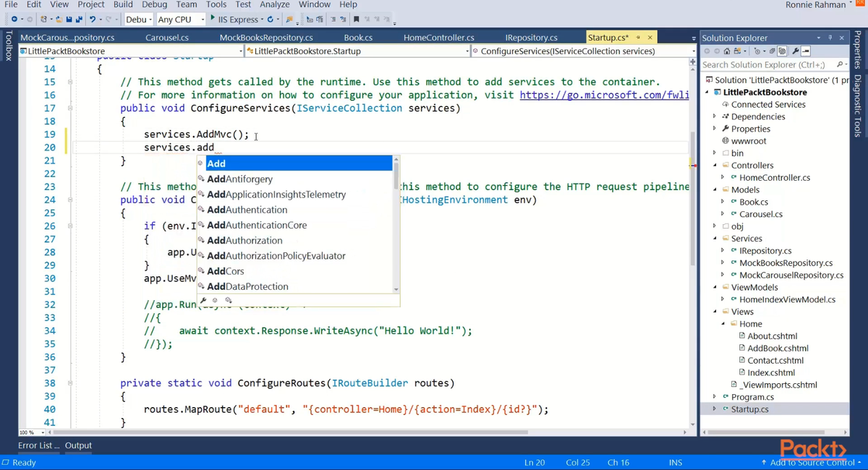Click the Ronnie Rahman account name
868x470 pixels.
pos(815,5)
